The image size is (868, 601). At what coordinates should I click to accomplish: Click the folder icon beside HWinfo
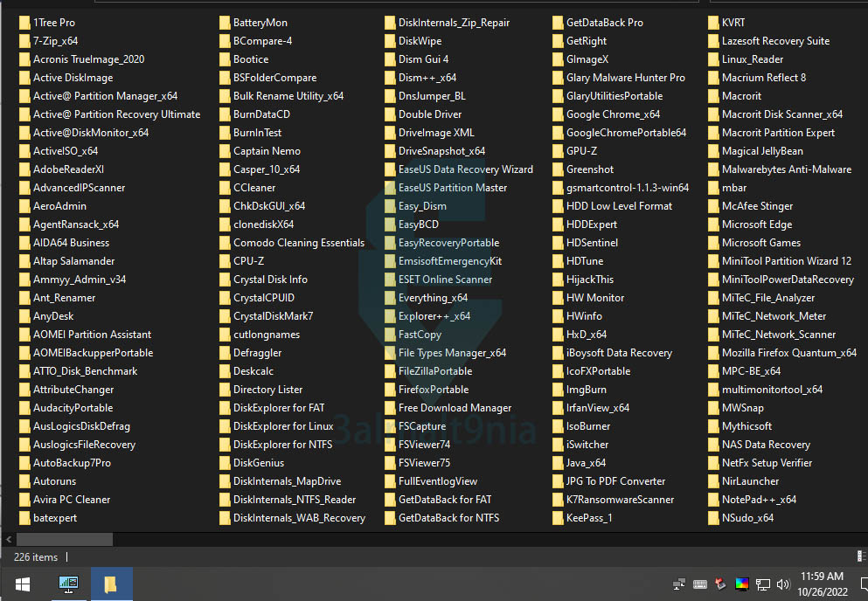(x=558, y=316)
